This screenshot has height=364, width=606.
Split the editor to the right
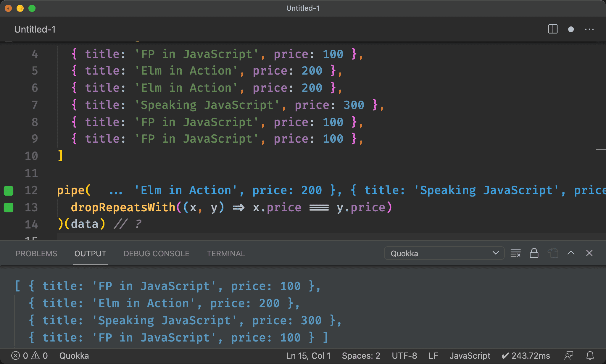[x=553, y=29]
